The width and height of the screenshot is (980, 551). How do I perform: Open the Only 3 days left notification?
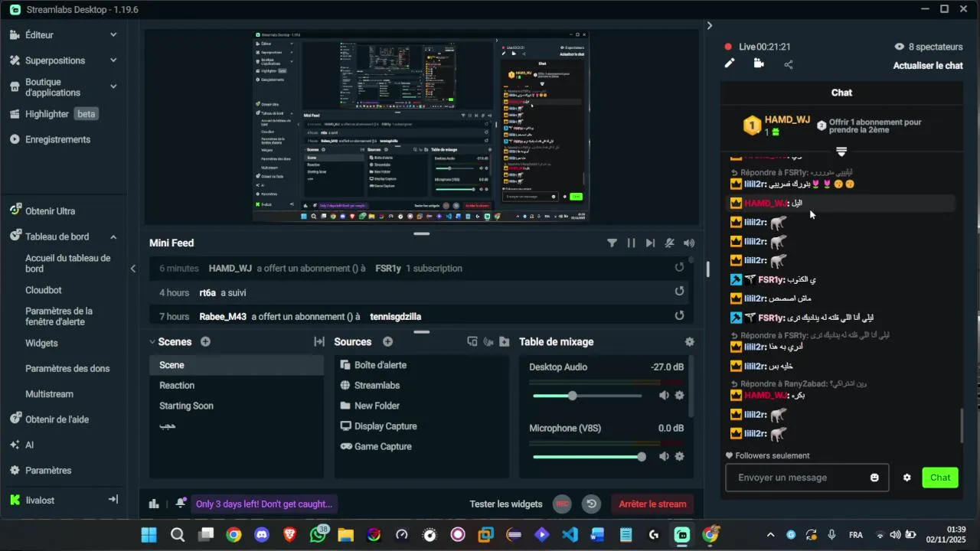click(264, 504)
